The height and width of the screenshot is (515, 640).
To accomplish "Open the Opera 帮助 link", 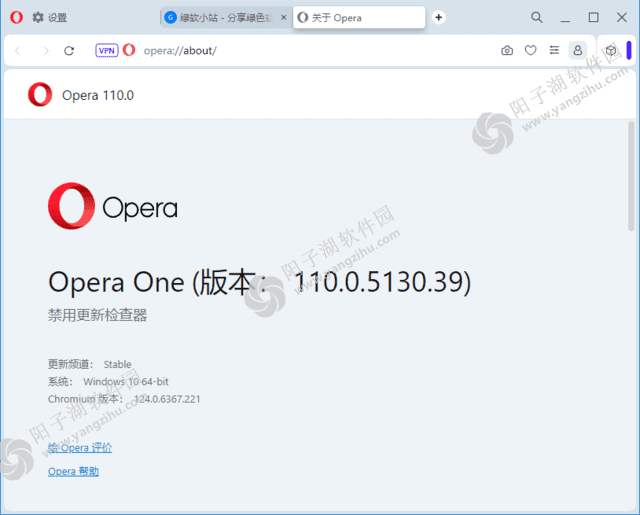I will coord(73,471).
